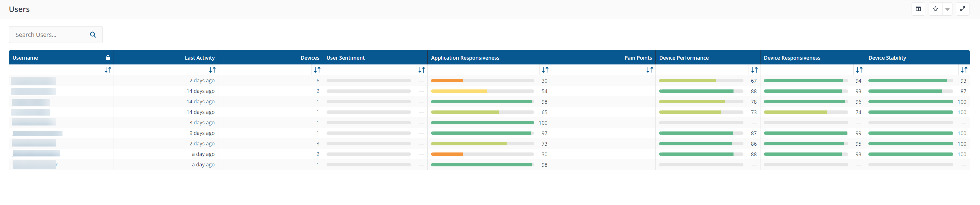The height and width of the screenshot is (205, 980).
Task: Open the devices count 6 link
Action: tap(318, 81)
